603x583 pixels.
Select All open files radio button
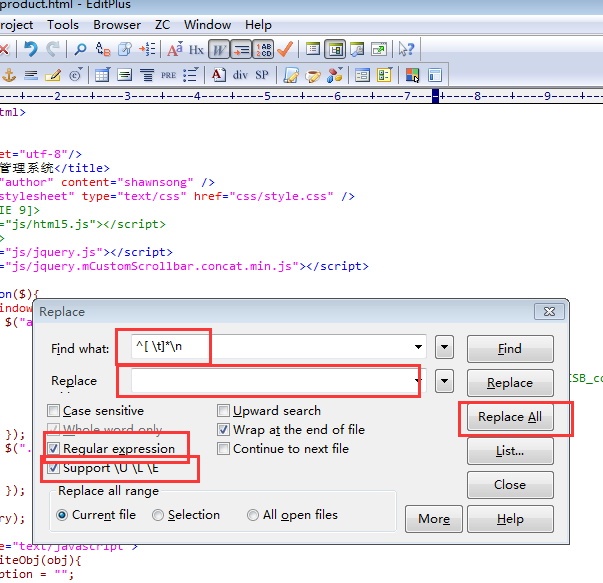pyautogui.click(x=253, y=515)
